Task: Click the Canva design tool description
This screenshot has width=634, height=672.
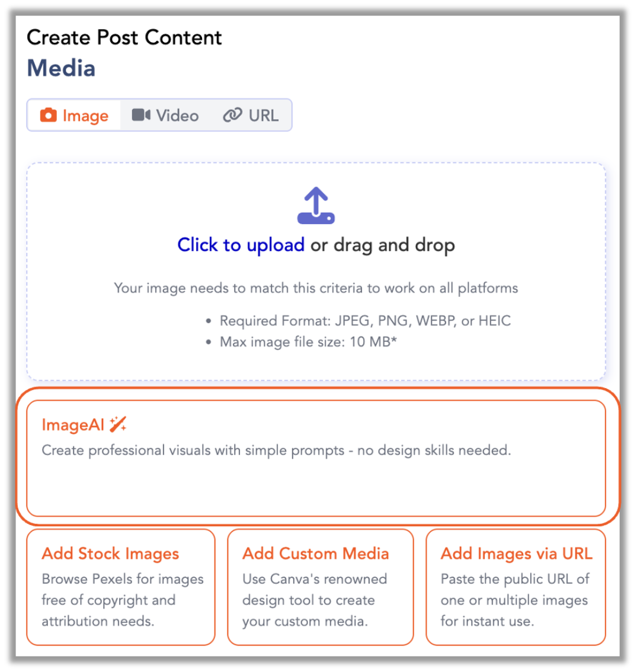Action: (315, 600)
